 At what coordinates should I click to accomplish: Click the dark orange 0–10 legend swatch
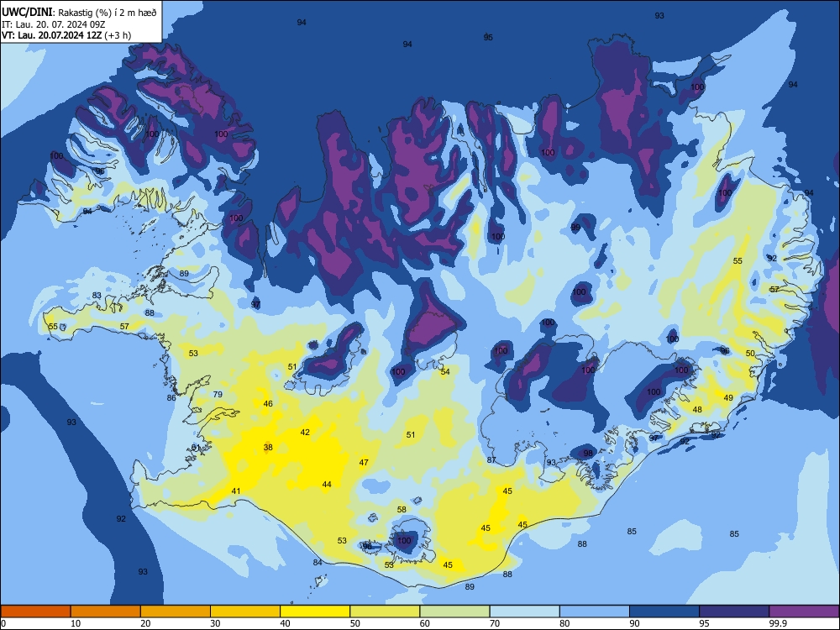pyautogui.click(x=35, y=612)
